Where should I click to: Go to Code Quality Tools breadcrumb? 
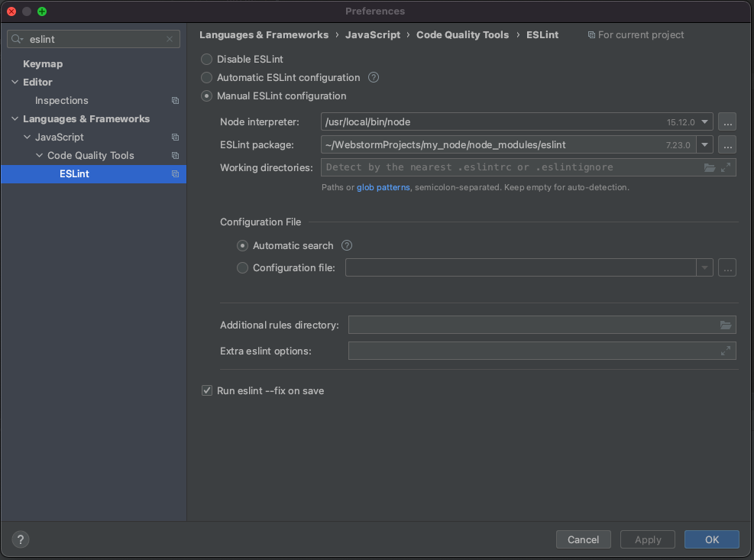pyautogui.click(x=463, y=34)
